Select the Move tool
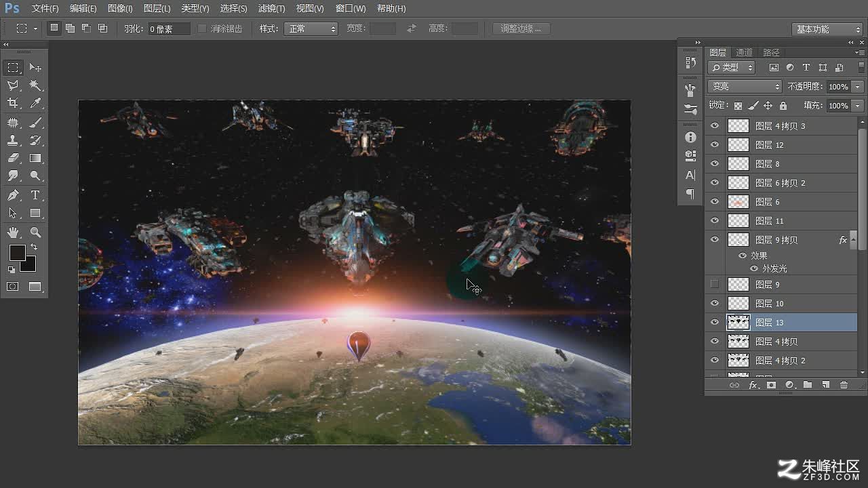 coord(35,68)
